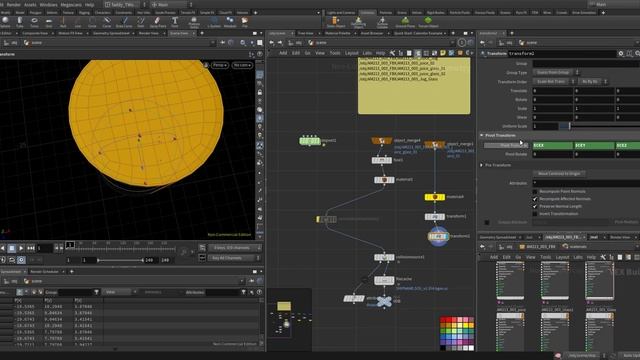The width and height of the screenshot is (640, 360).
Task: Click Move Centroid to Origin button
Action: pos(559,173)
